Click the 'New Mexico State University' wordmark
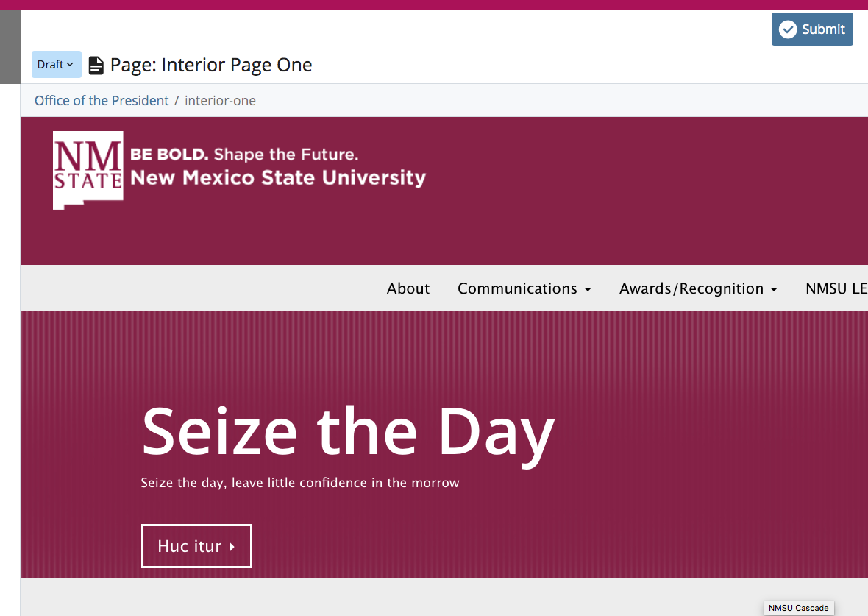Viewport: 868px width, 616px height. coord(278,178)
